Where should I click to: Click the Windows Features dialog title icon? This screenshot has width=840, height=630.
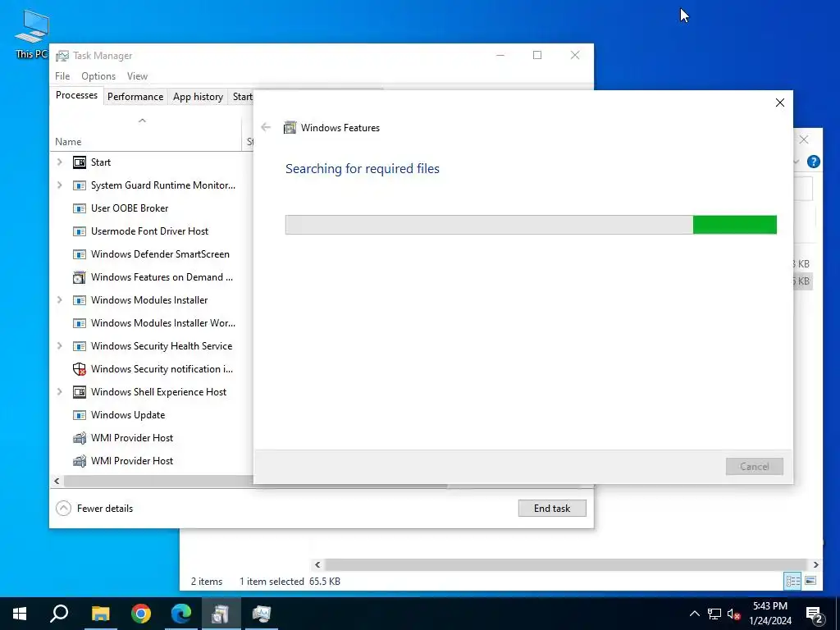click(x=290, y=127)
